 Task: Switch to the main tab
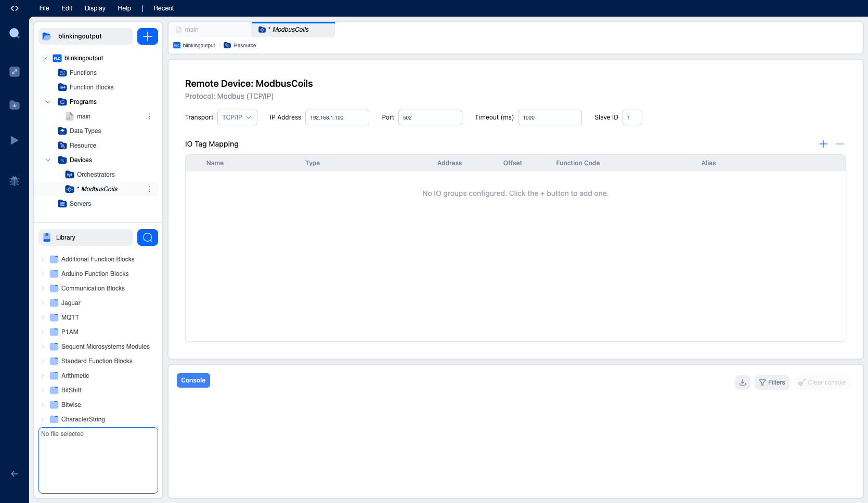tap(210, 30)
